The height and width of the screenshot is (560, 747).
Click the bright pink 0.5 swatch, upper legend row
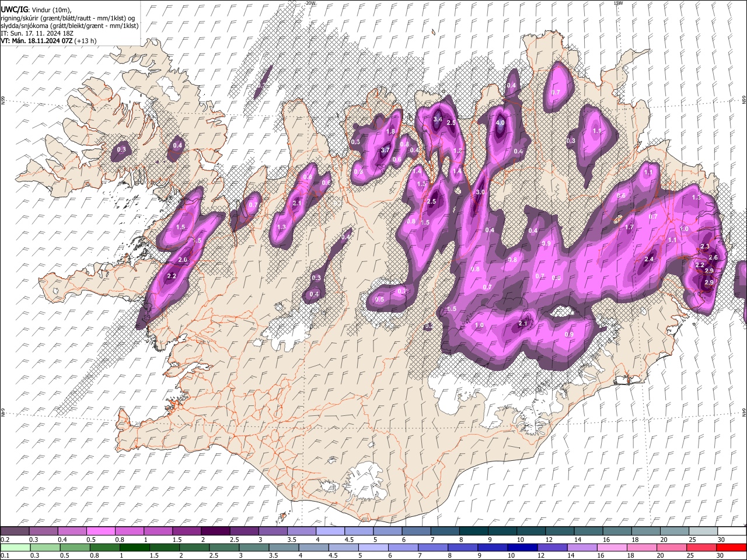tap(101, 531)
